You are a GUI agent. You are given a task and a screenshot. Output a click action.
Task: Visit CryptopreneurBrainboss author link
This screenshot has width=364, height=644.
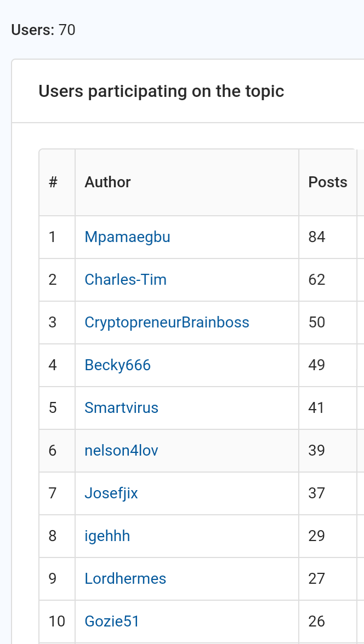[x=167, y=323]
